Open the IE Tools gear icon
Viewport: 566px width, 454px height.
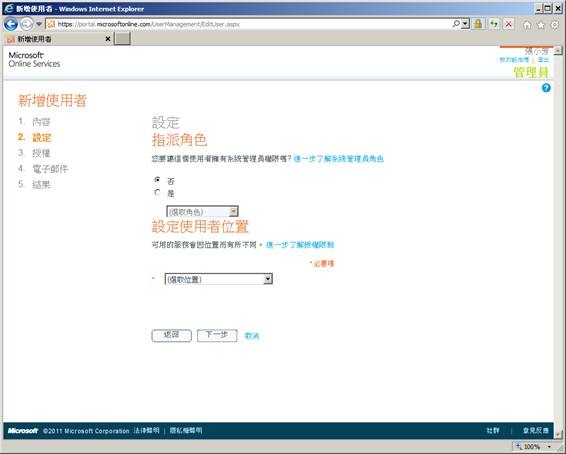[554, 25]
